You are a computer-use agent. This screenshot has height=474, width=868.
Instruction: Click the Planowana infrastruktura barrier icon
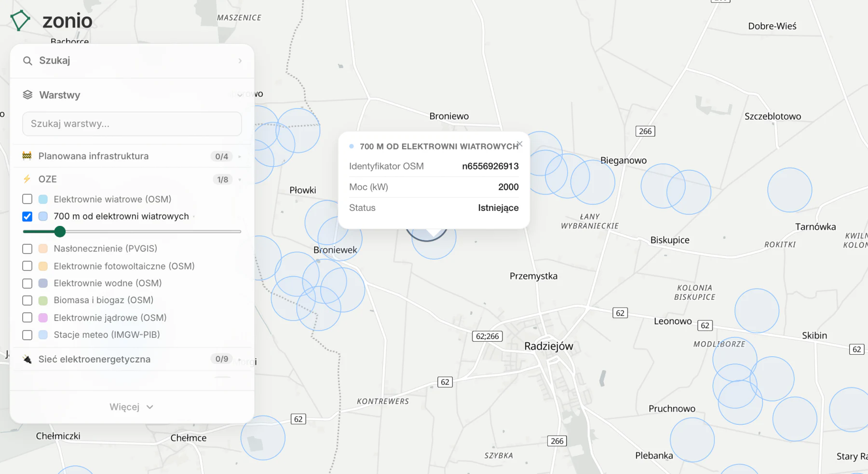[27, 156]
